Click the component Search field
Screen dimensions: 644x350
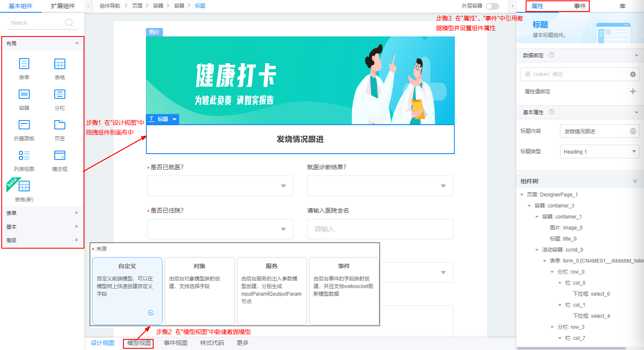click(42, 23)
